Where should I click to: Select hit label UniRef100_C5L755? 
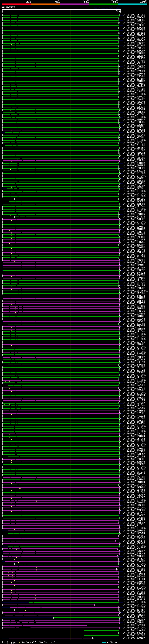coord(133,58)
